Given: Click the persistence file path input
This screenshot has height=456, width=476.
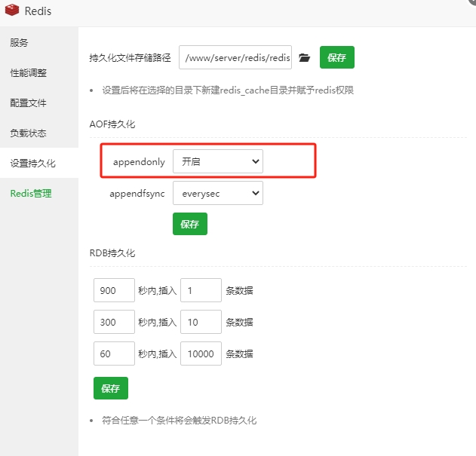Looking at the screenshot, I should click(235, 57).
